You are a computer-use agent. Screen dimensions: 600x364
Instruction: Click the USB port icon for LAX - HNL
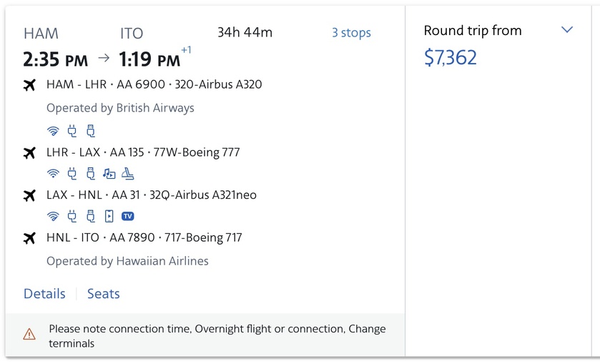tap(90, 217)
